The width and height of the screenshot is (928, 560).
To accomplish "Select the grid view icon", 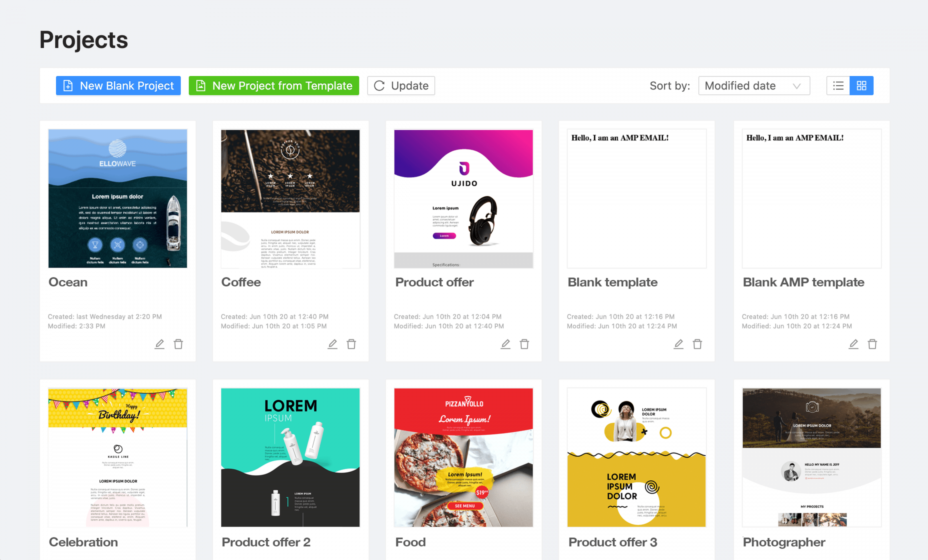I will 862,85.
